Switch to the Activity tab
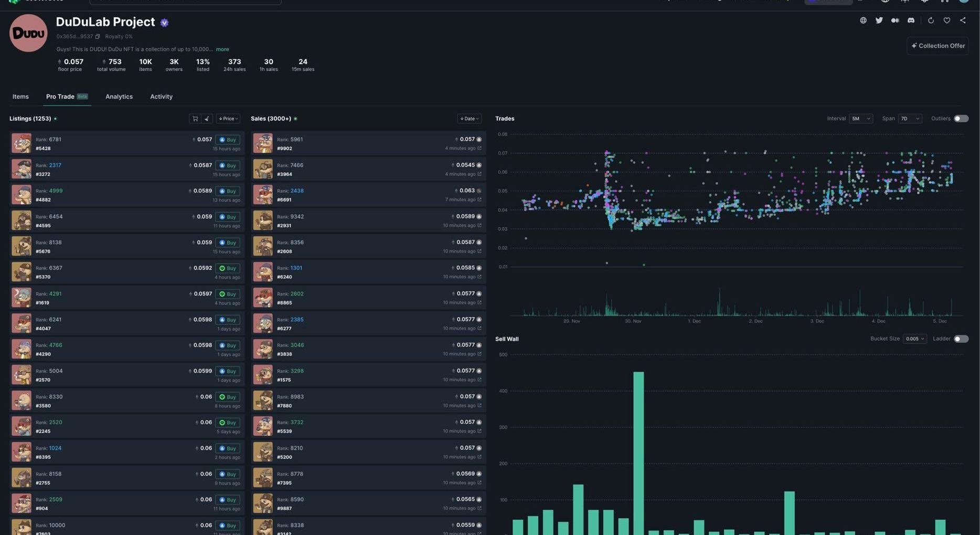The height and width of the screenshot is (535, 980). tap(161, 97)
